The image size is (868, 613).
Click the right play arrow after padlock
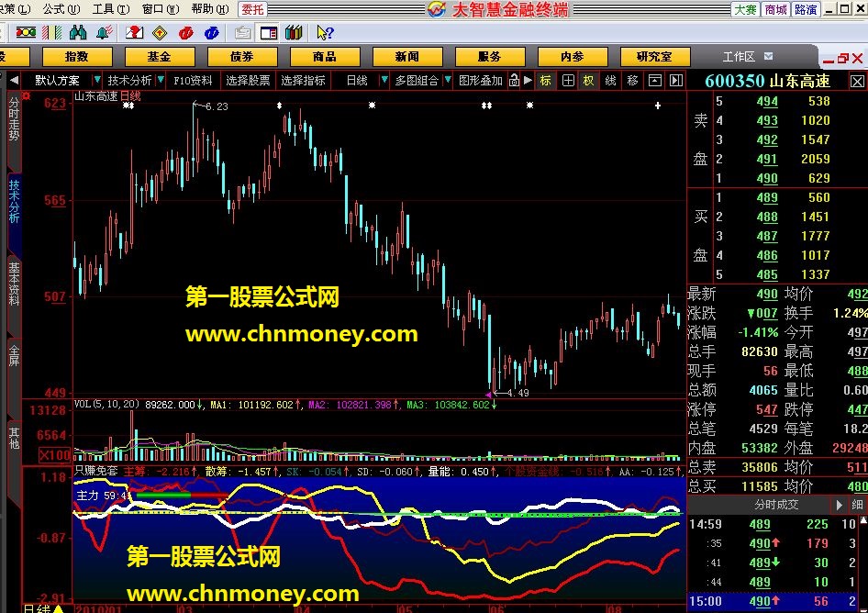tap(529, 80)
